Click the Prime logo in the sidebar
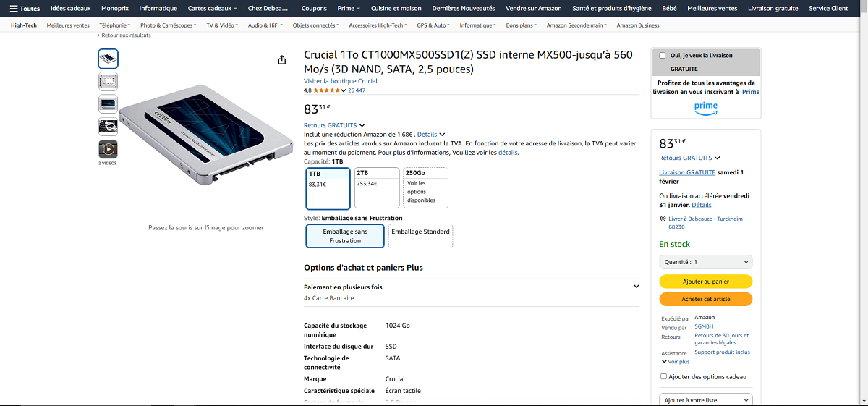868x406 pixels. click(705, 107)
